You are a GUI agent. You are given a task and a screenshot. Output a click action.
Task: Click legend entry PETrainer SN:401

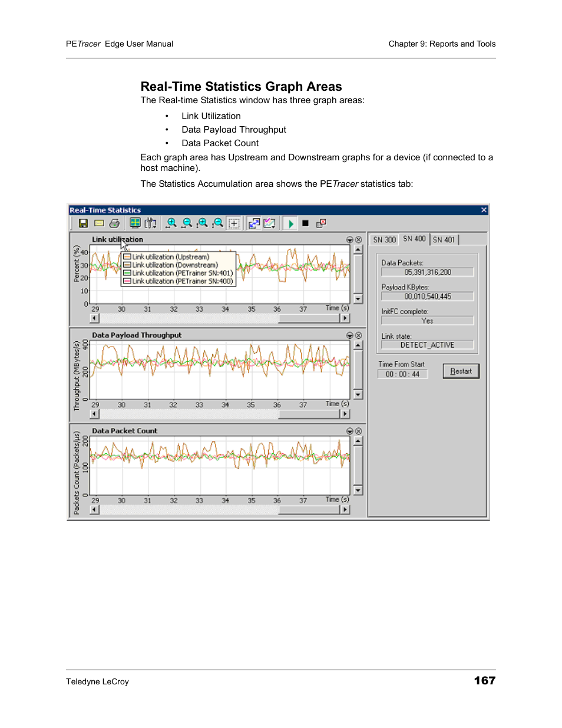178,274
